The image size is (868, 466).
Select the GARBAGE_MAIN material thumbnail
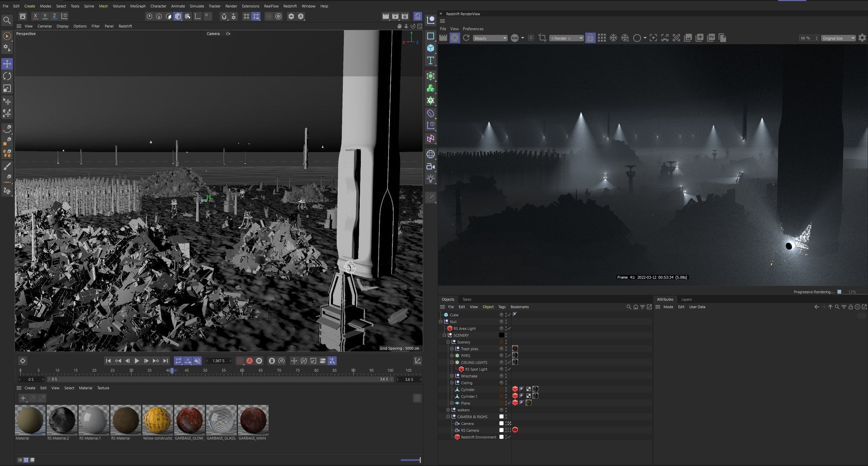point(253,420)
